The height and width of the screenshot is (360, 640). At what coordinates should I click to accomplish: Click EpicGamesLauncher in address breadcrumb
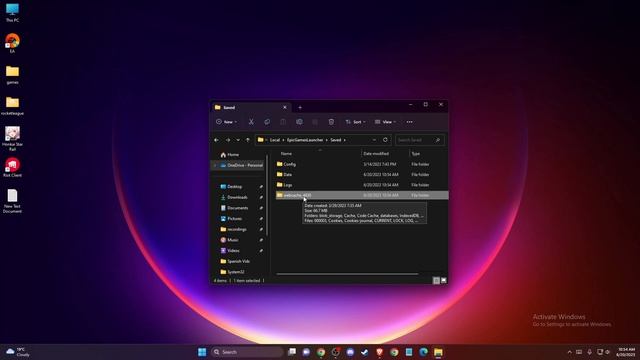coord(305,140)
